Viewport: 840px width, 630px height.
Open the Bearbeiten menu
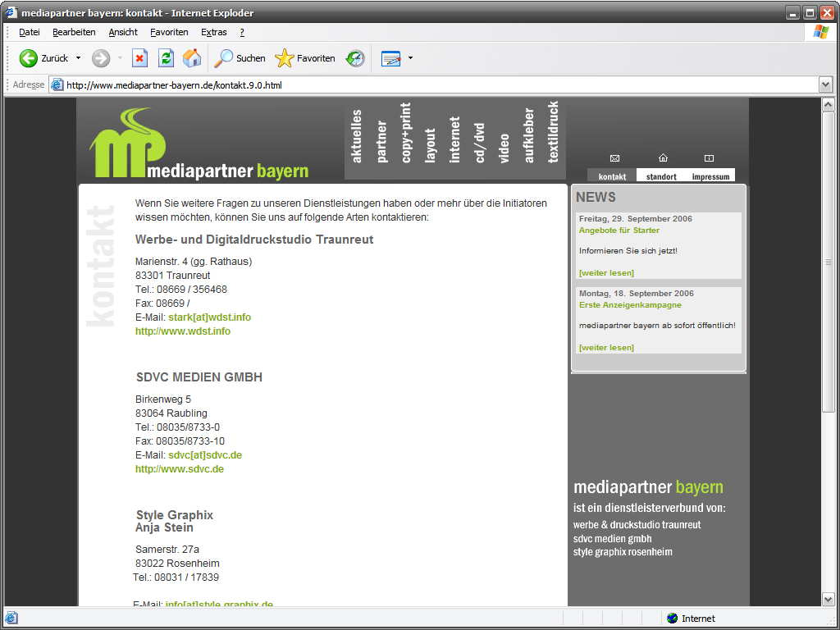[x=74, y=32]
